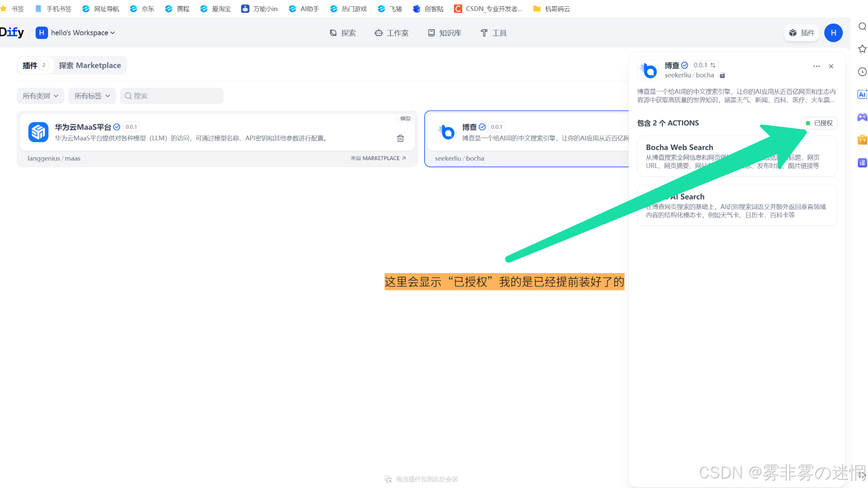Select the 博查 plugin card in list
Screen dimensions: 868x488
(527, 139)
